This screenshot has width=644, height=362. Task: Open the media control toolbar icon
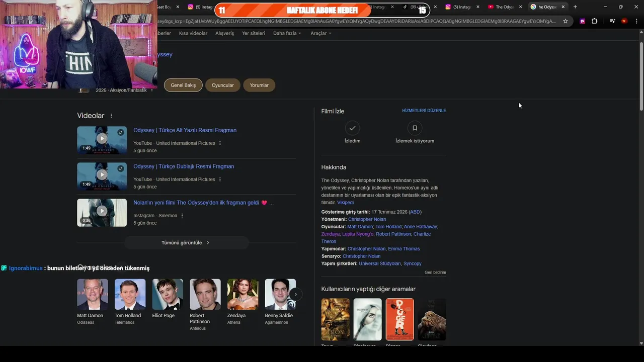pyautogui.click(x=612, y=21)
